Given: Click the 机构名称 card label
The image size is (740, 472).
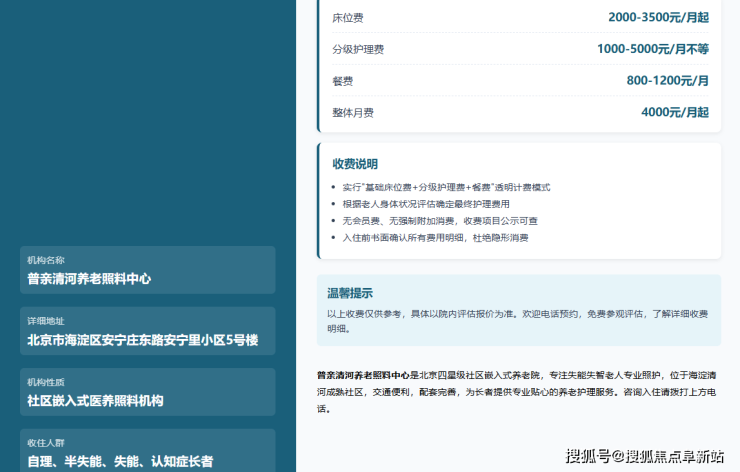Looking at the screenshot, I should click(46, 260).
